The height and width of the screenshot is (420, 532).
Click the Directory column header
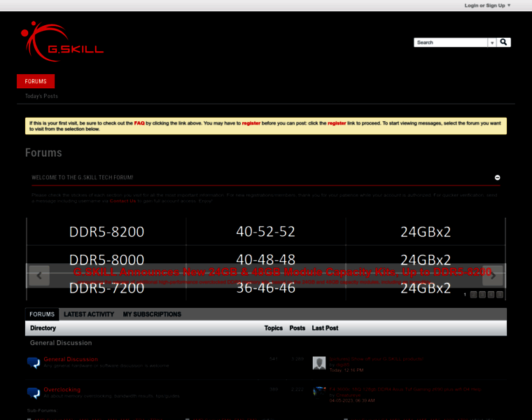[43, 328]
